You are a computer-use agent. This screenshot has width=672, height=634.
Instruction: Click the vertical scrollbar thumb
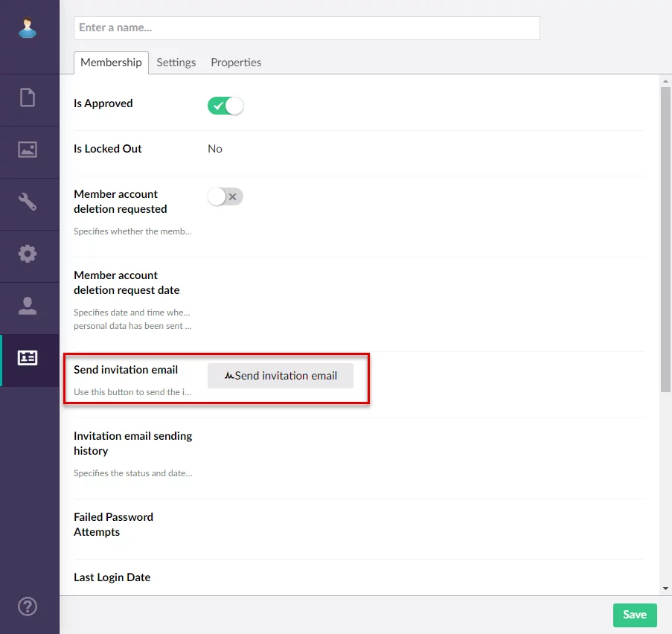coord(665,238)
